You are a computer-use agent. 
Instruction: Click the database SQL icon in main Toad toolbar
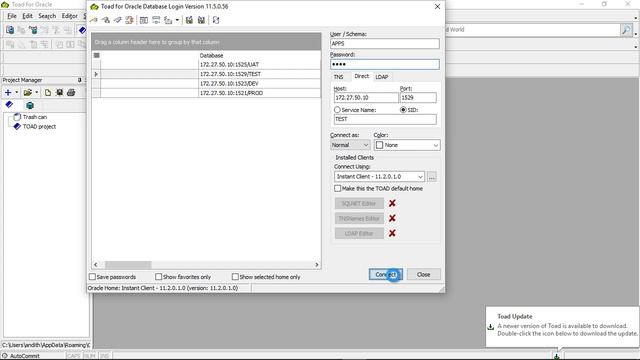pos(33,30)
